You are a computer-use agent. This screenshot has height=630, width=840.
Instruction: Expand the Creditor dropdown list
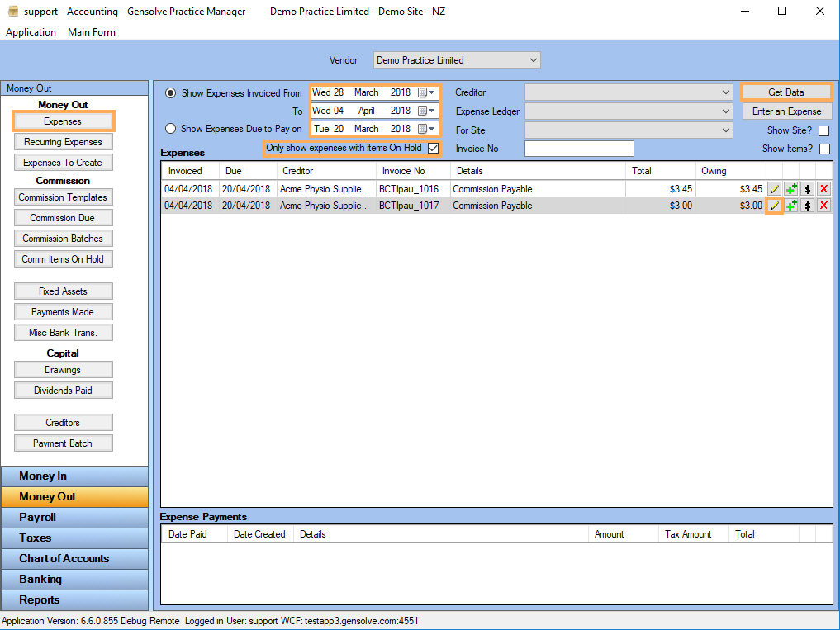(x=725, y=92)
